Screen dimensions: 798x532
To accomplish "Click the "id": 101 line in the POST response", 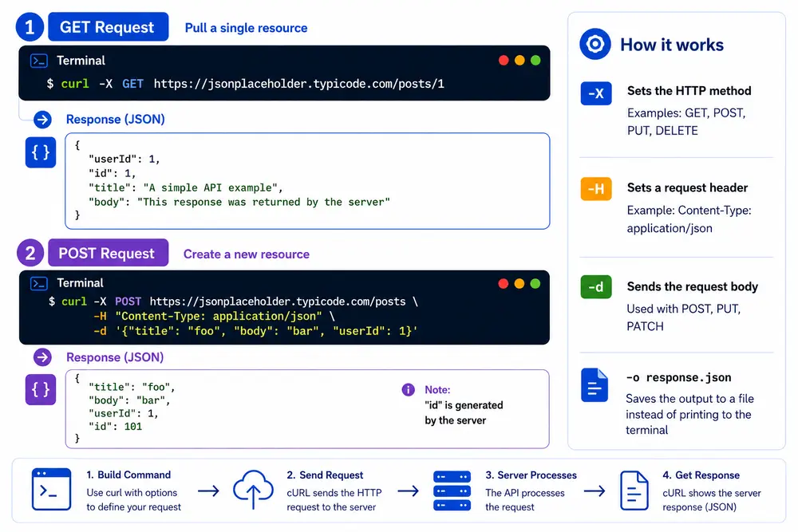I will pyautogui.click(x=116, y=427).
